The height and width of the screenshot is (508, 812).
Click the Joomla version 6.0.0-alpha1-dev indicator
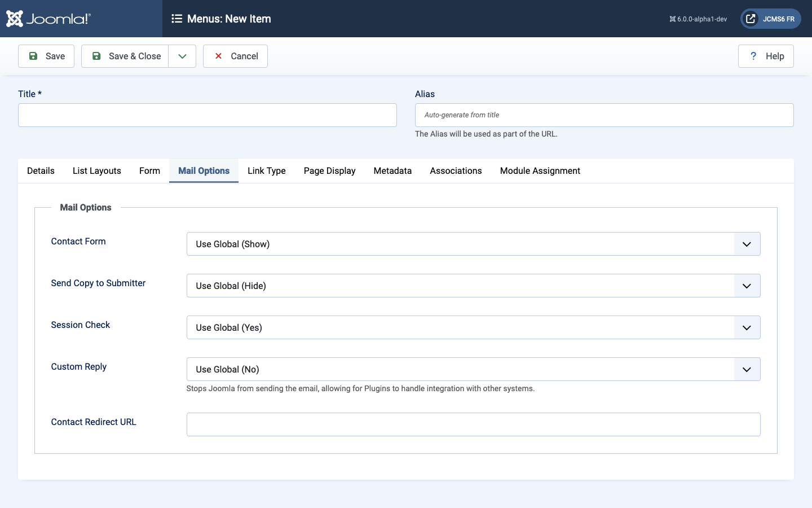pos(698,19)
